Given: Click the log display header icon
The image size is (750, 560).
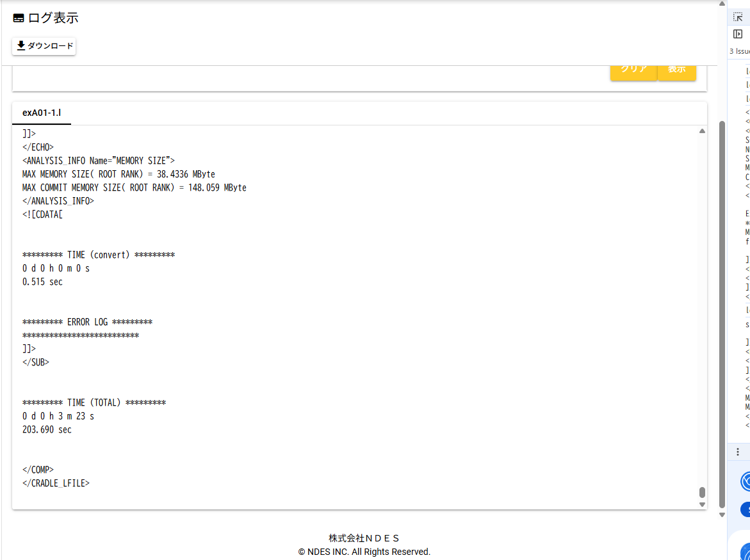Looking at the screenshot, I should 19,19.
